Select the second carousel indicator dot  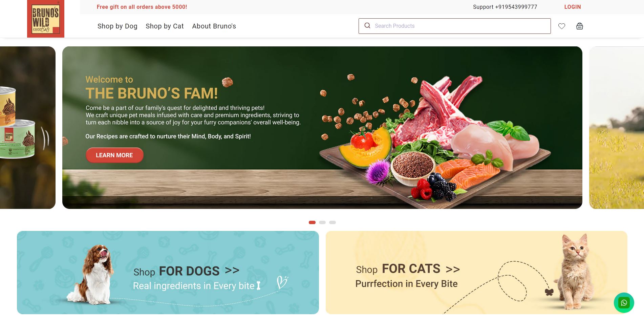(322, 222)
